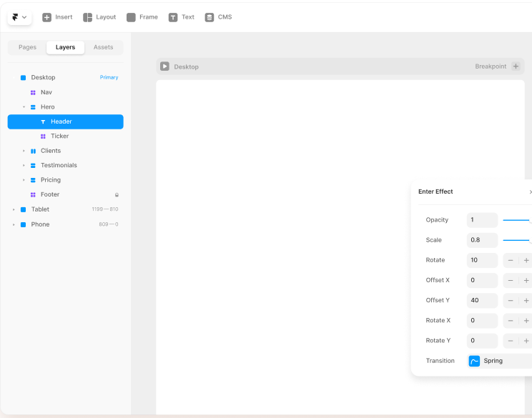Collapse the Hero layer
Screen dimensions: 532x418
[x=24, y=107]
